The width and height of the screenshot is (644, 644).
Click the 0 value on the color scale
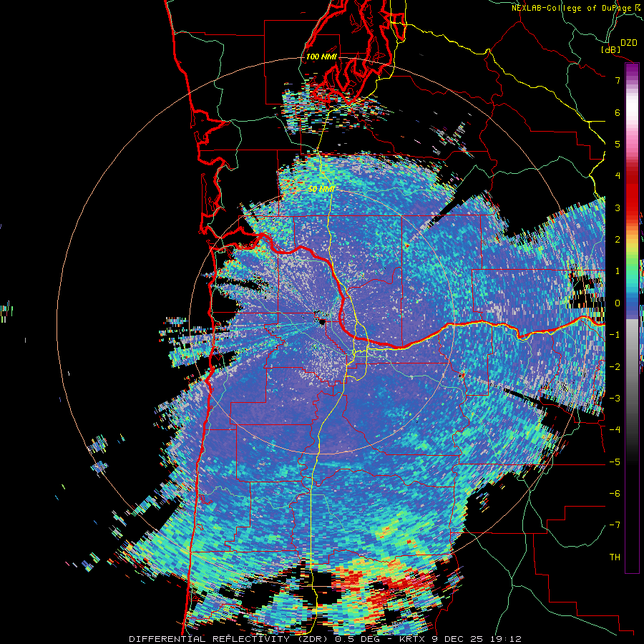(x=618, y=303)
